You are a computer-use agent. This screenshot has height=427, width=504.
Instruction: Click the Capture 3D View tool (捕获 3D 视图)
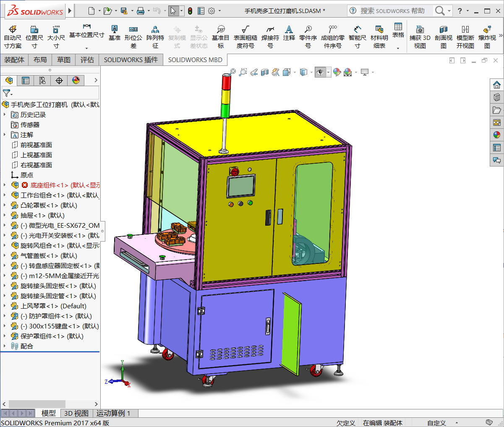point(420,36)
